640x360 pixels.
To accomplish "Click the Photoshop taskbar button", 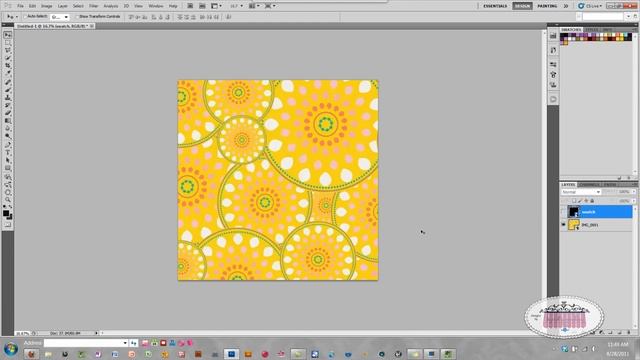I will (231, 354).
